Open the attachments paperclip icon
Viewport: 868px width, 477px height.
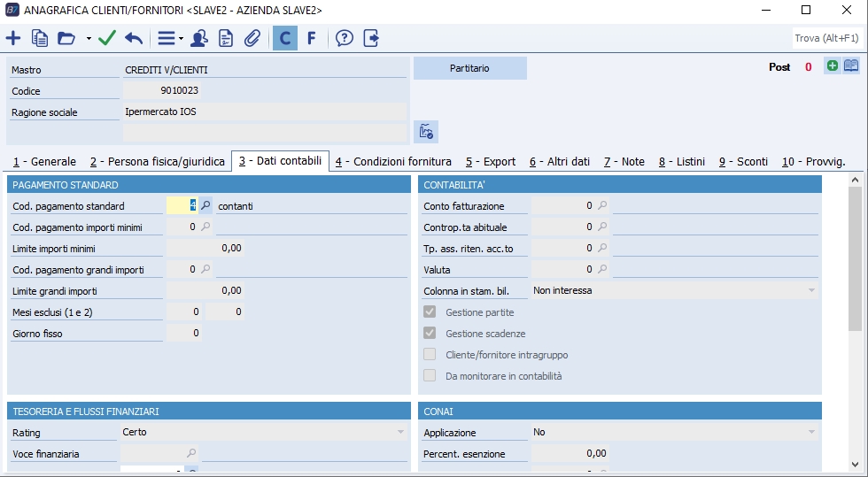pos(252,38)
